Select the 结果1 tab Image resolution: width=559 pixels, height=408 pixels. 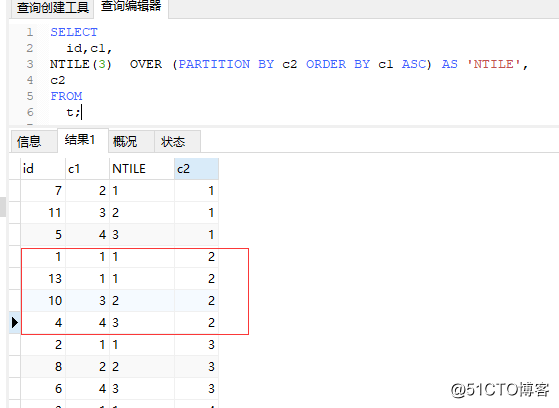click(x=83, y=140)
